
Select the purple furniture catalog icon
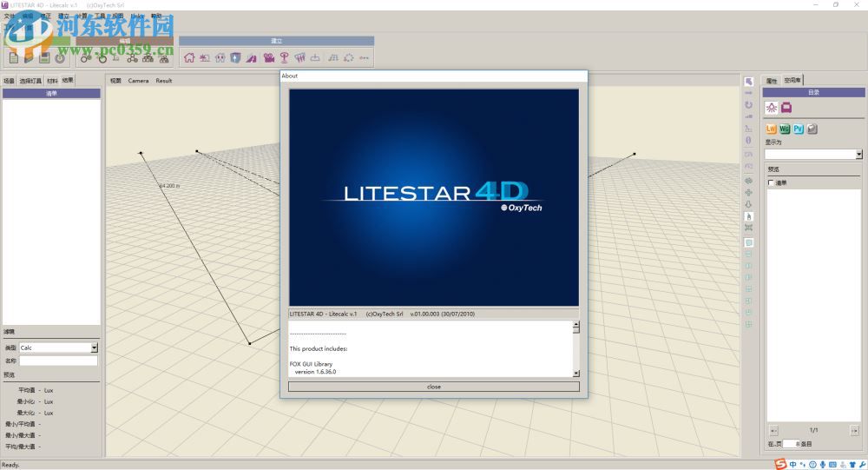(x=786, y=108)
